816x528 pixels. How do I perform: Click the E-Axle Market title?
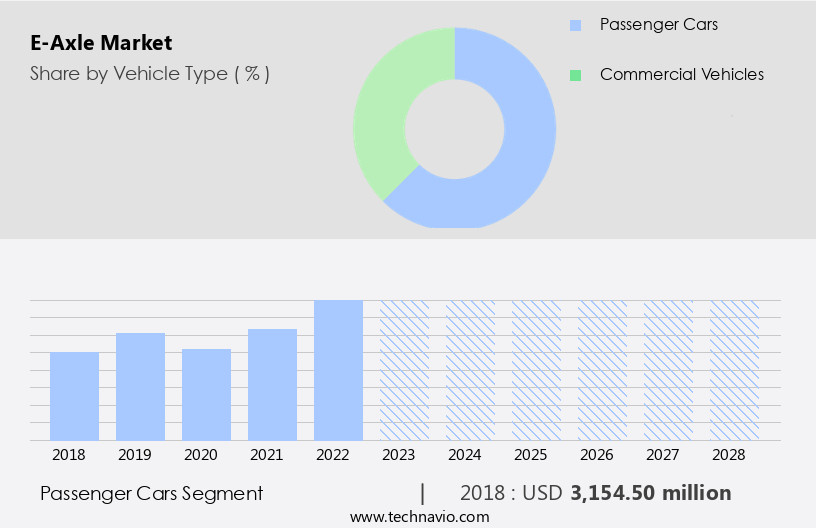point(101,43)
